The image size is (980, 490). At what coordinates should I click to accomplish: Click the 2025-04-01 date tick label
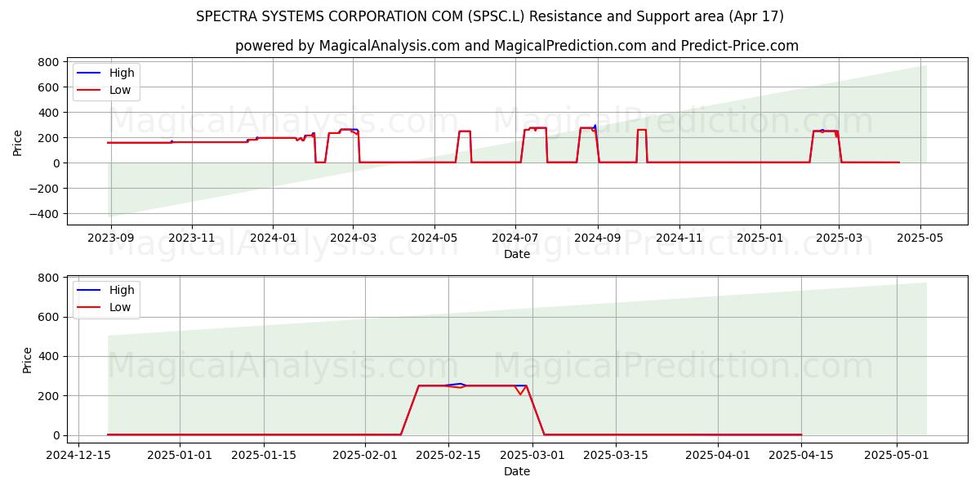pyautogui.click(x=717, y=455)
